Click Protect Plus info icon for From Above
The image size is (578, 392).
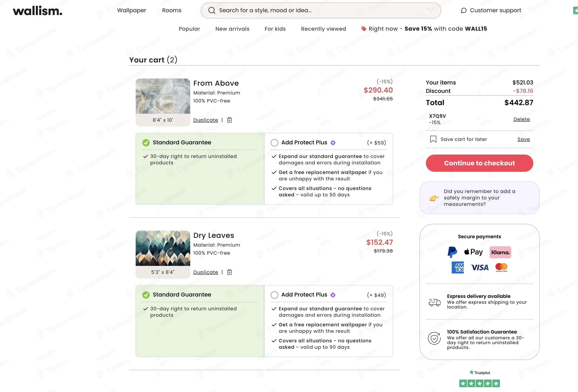coord(333,143)
